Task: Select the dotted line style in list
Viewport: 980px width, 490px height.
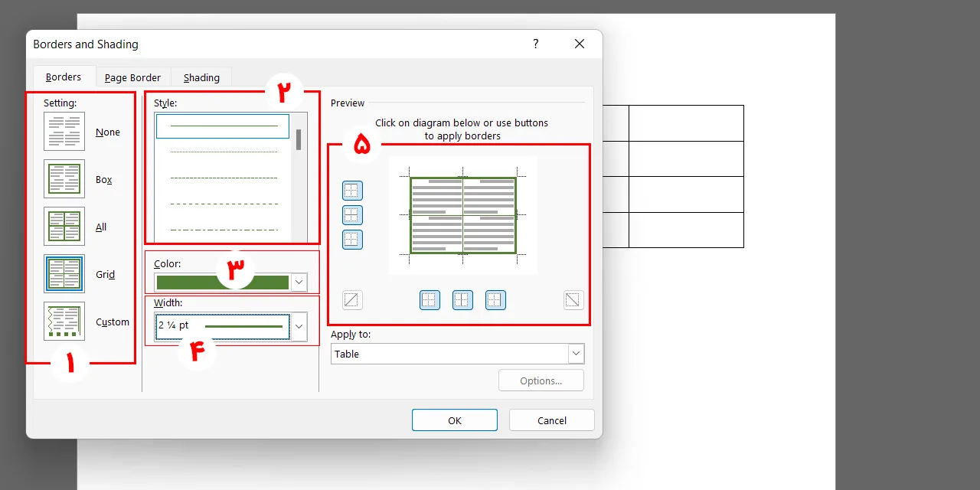Action: [224, 152]
